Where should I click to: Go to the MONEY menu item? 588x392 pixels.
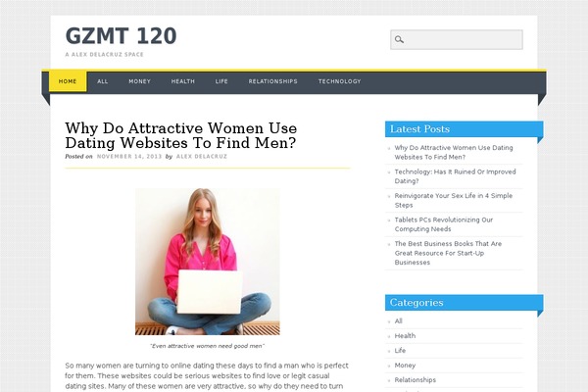[139, 81]
